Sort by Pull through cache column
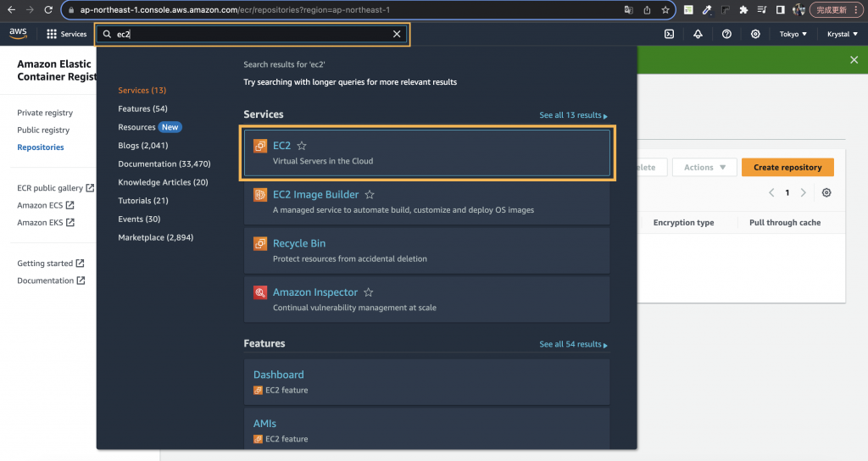The image size is (868, 461). coord(784,223)
